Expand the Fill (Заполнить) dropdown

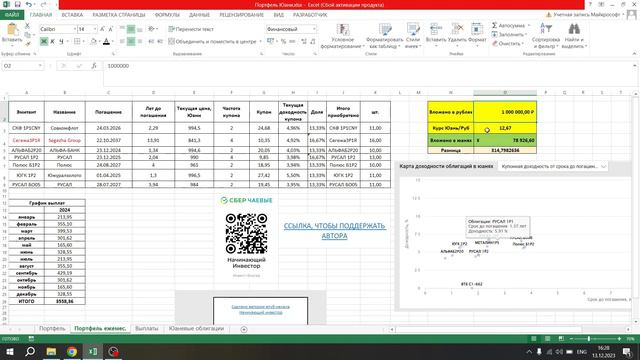(526, 35)
